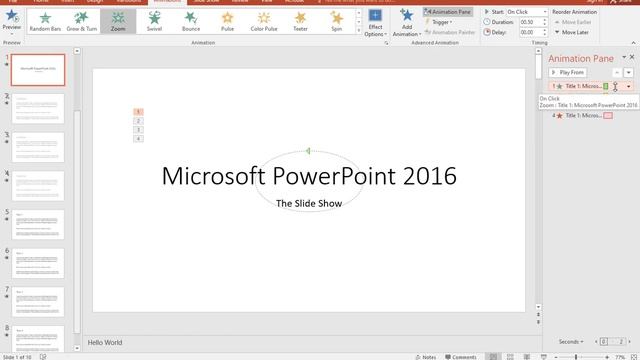640x360 pixels.
Task: Click 'The Slide Show' subtitle text
Action: (309, 203)
